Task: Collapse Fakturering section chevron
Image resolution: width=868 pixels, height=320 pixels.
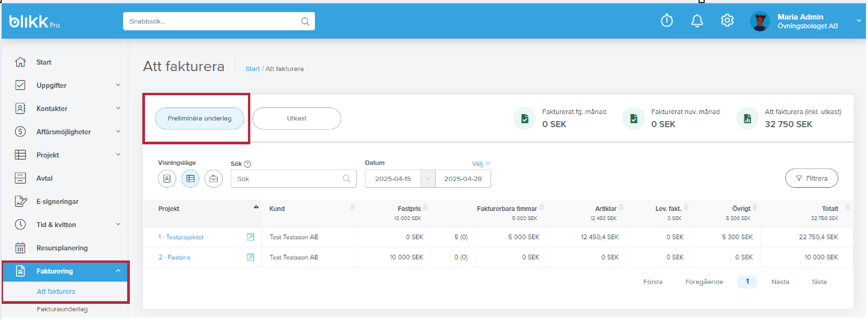Action: point(118,271)
